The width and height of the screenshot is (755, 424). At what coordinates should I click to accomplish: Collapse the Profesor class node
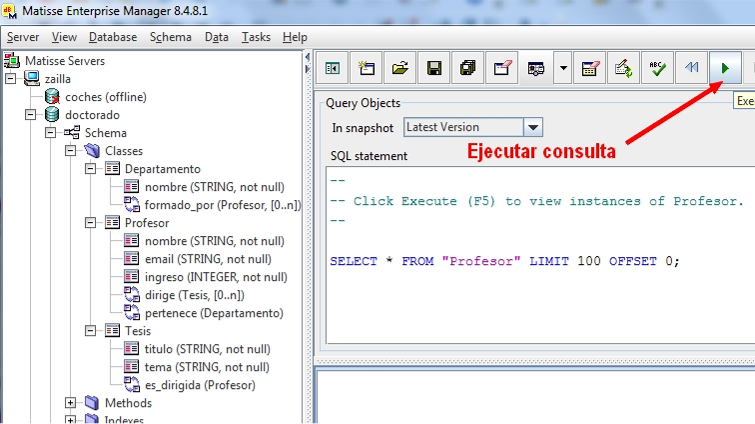(90, 222)
